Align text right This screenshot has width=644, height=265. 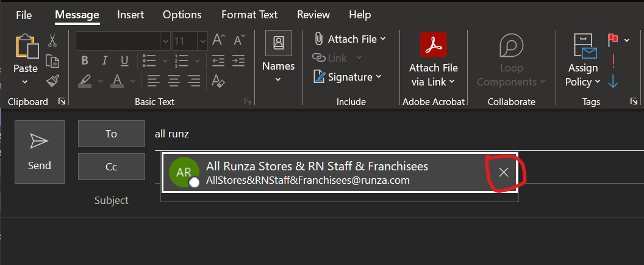pyautogui.click(x=194, y=80)
